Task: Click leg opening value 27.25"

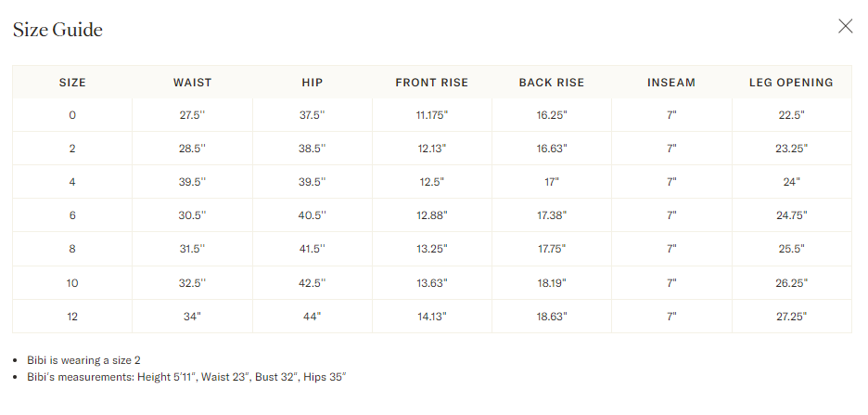Action: 792,317
